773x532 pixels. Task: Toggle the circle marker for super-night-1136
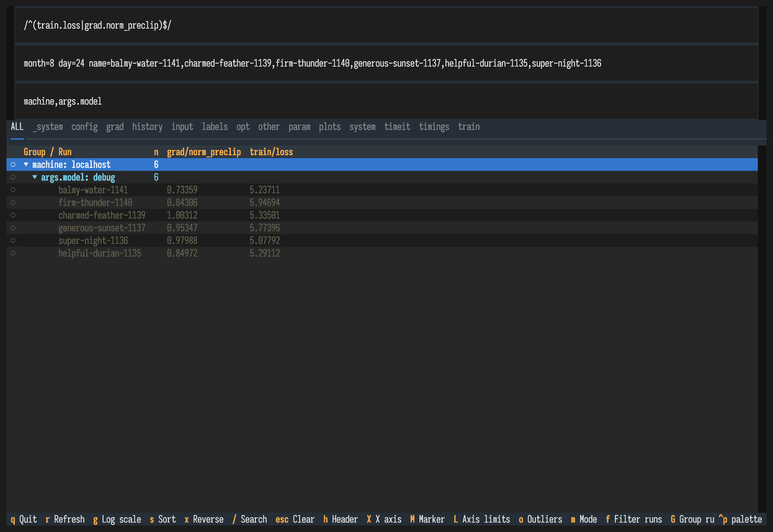click(x=13, y=241)
